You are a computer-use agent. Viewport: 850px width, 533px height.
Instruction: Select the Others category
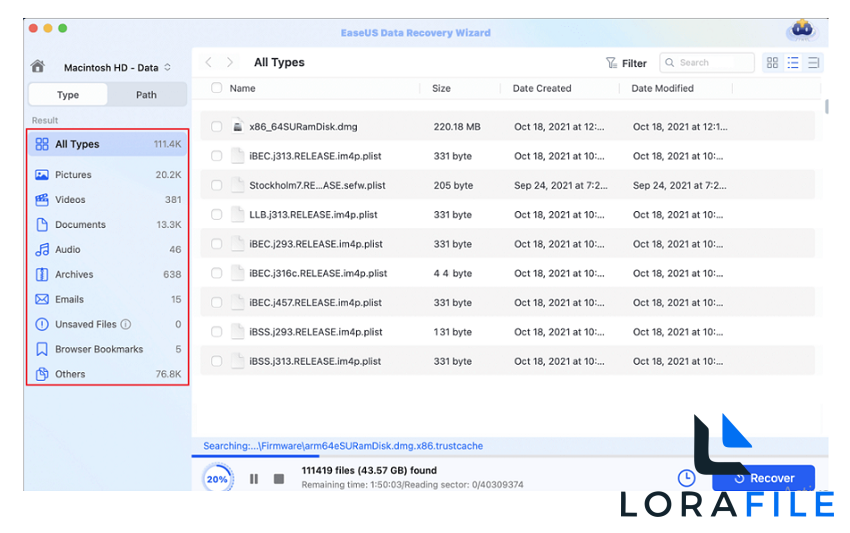tap(108, 374)
